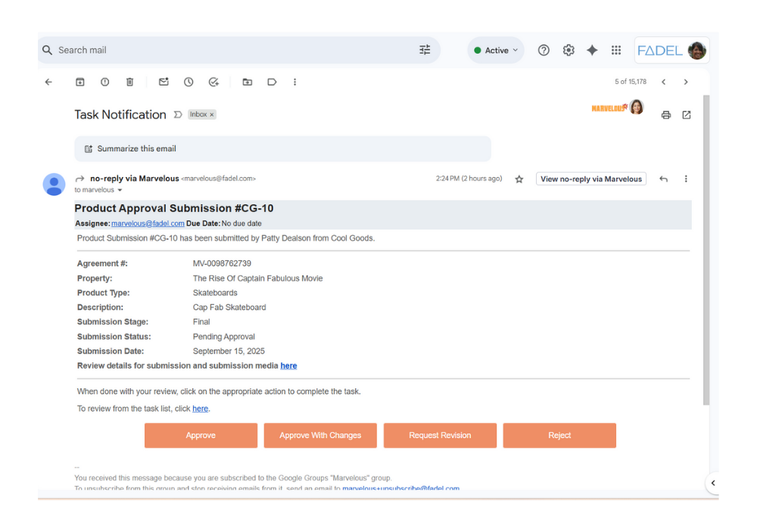Click into the Search mail field
Viewport: 757px width, 532px height.
227,51
